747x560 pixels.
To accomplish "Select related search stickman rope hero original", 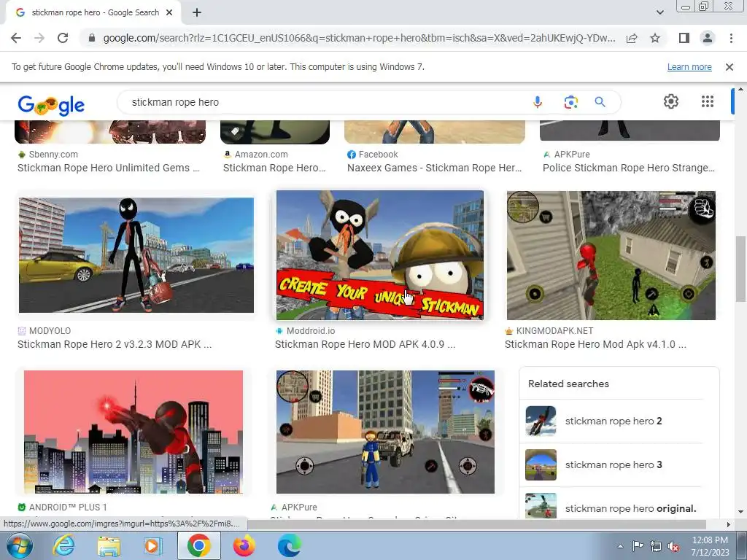I will point(614,507).
